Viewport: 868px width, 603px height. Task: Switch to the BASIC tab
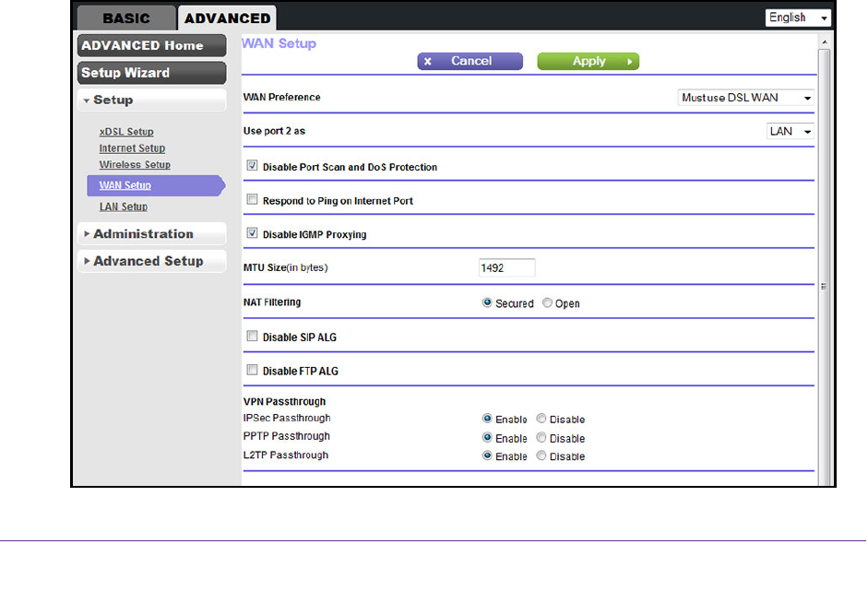[x=125, y=18]
